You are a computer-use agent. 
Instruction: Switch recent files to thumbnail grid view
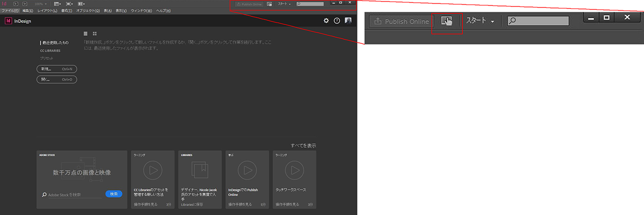(x=94, y=33)
